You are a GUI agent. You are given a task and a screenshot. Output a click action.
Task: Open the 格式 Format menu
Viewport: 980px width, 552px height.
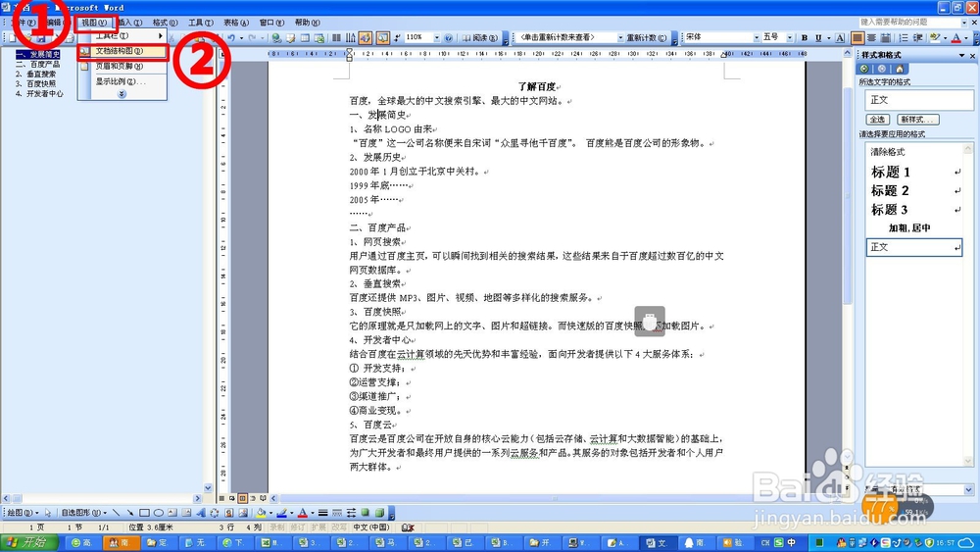click(x=165, y=23)
